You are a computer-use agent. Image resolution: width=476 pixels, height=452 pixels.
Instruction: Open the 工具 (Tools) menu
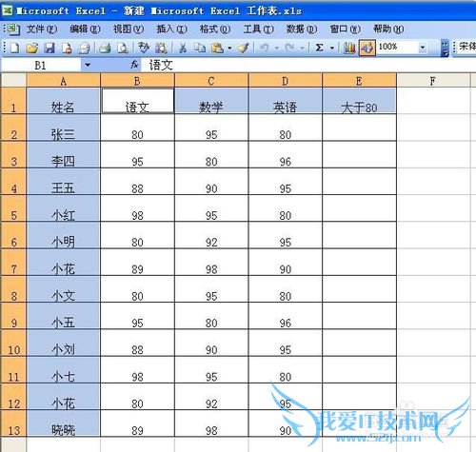[x=258, y=29]
